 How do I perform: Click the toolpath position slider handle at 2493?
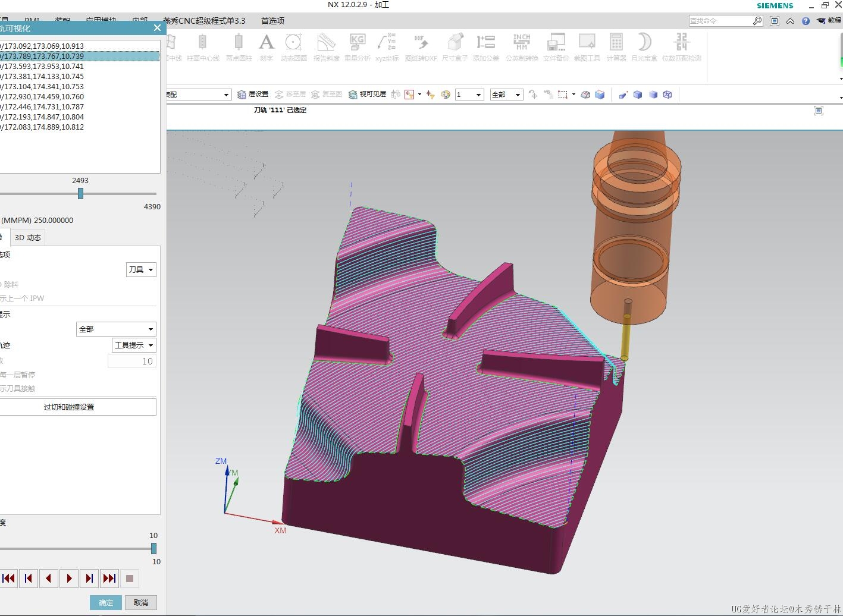pyautogui.click(x=80, y=194)
